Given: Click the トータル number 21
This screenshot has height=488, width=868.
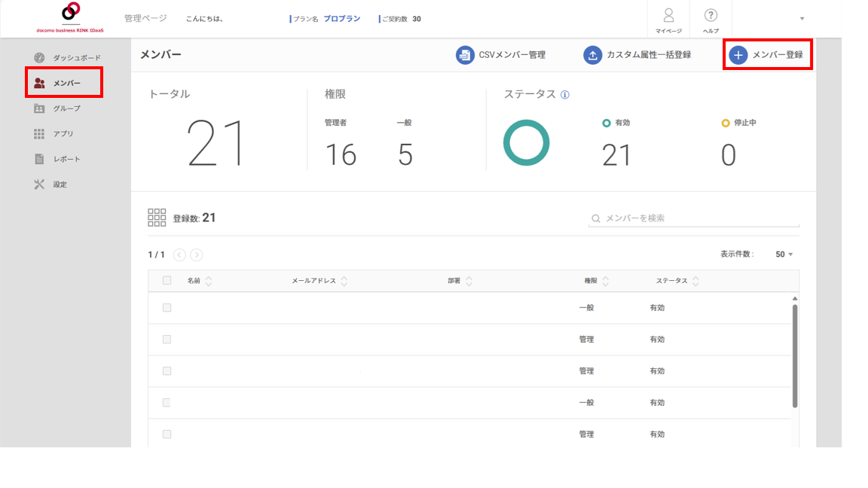Looking at the screenshot, I should [x=216, y=144].
